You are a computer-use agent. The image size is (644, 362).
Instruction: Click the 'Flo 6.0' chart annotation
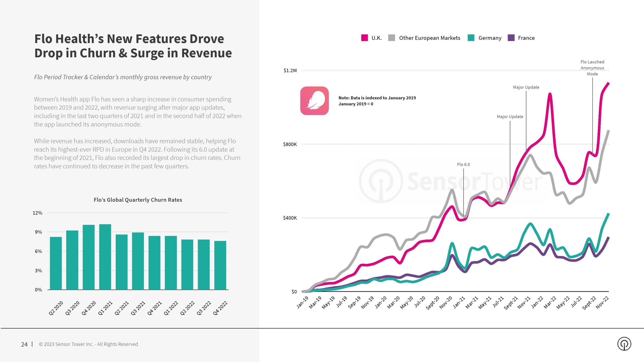[463, 164]
